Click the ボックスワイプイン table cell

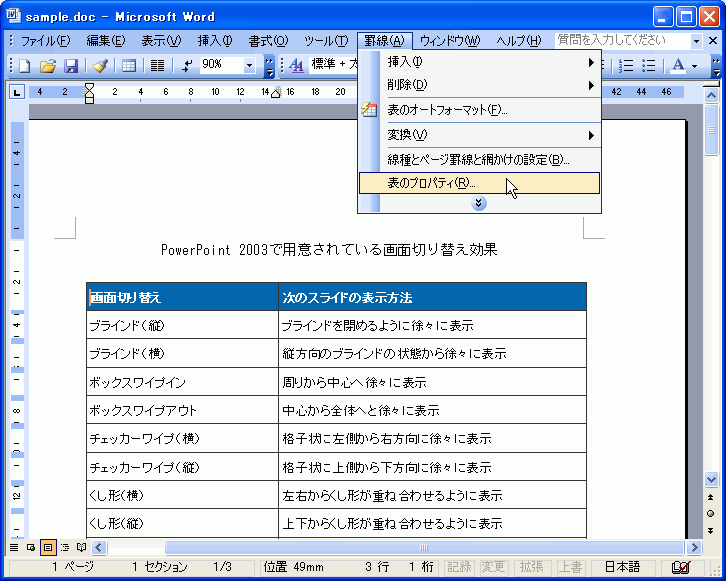point(182,382)
